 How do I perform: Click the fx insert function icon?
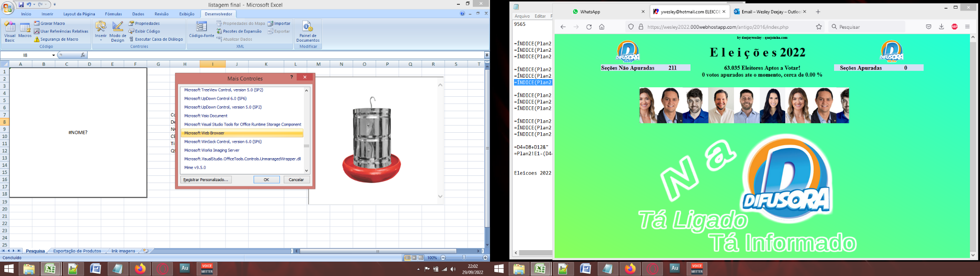[83, 55]
